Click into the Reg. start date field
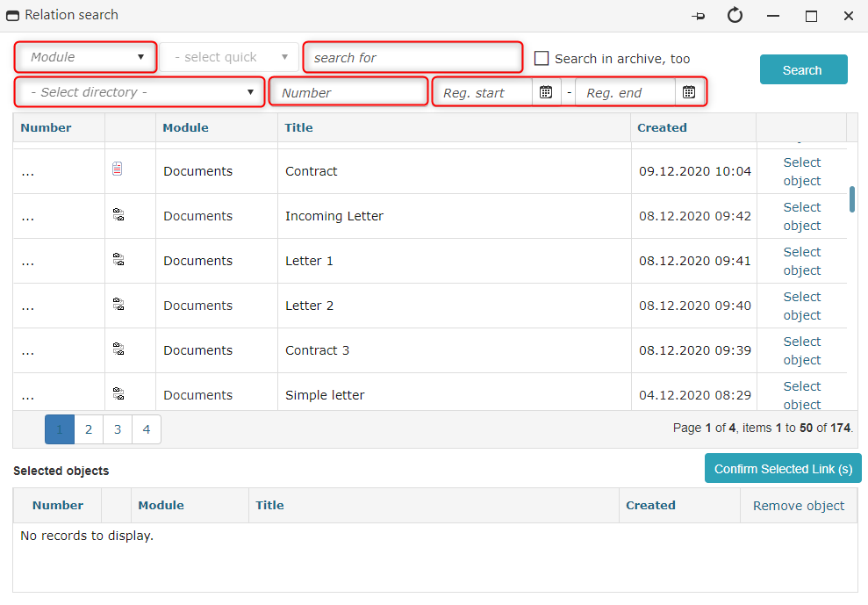Viewport: 868px width, 605px height. pyautogui.click(x=483, y=92)
